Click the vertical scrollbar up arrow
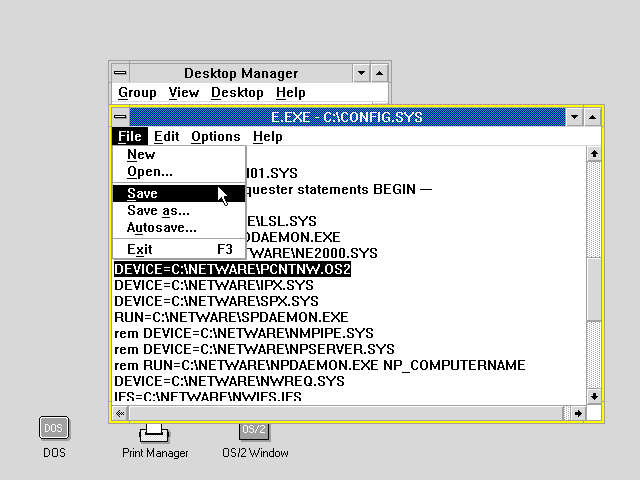 click(x=594, y=154)
